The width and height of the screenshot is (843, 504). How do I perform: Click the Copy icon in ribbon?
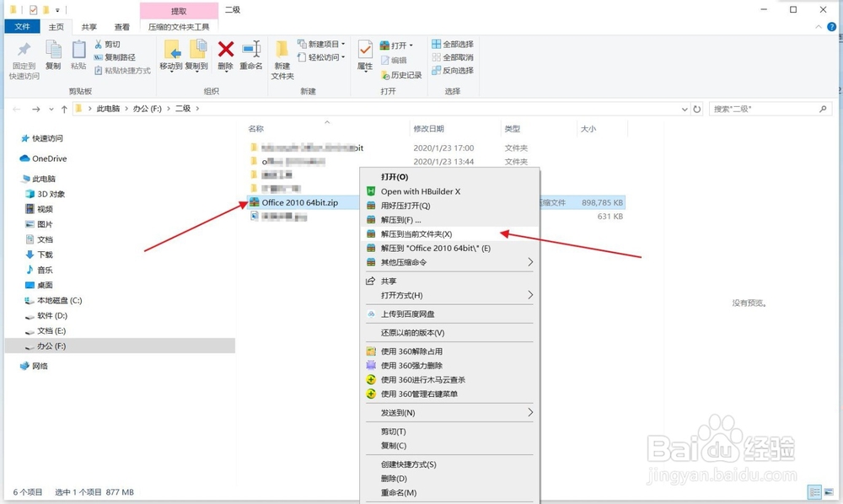53,50
